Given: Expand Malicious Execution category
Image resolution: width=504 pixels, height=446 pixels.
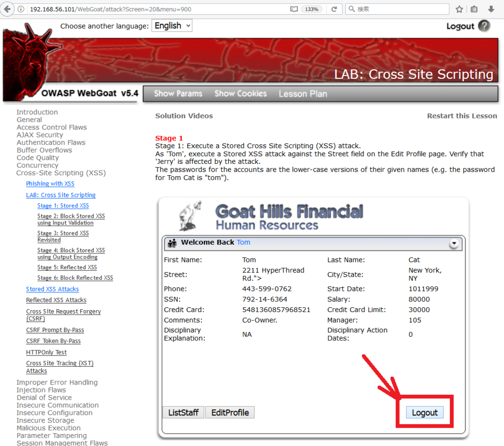Looking at the screenshot, I should [x=49, y=428].
